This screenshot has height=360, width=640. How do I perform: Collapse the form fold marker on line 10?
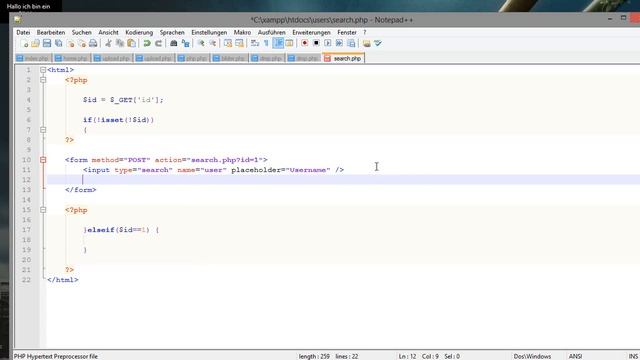tap(43, 160)
